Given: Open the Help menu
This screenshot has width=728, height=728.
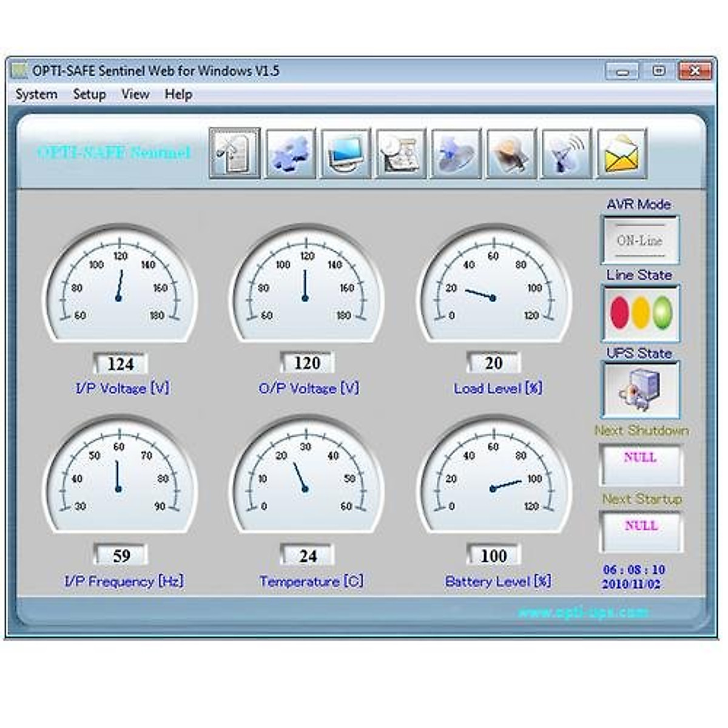Looking at the screenshot, I should pos(178,95).
